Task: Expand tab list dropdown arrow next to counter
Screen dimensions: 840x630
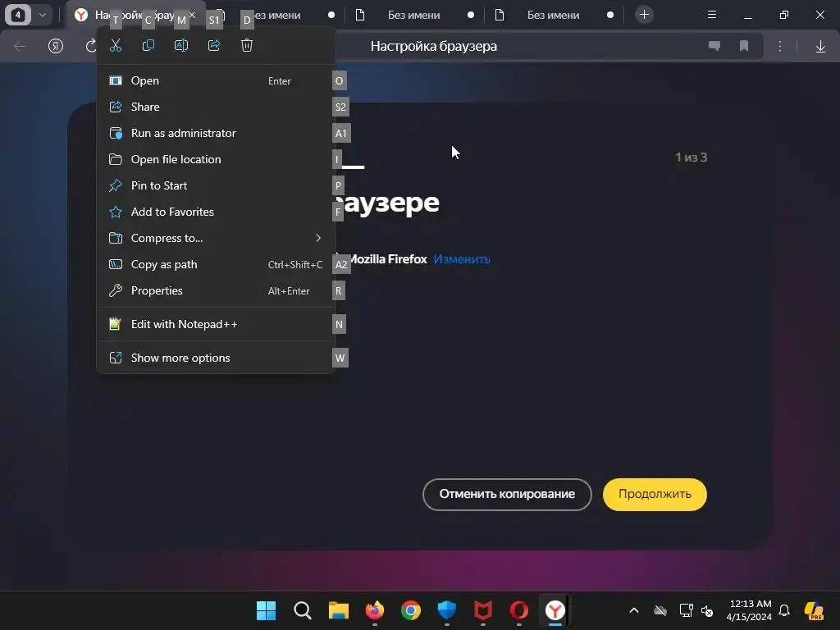Action: [43, 15]
